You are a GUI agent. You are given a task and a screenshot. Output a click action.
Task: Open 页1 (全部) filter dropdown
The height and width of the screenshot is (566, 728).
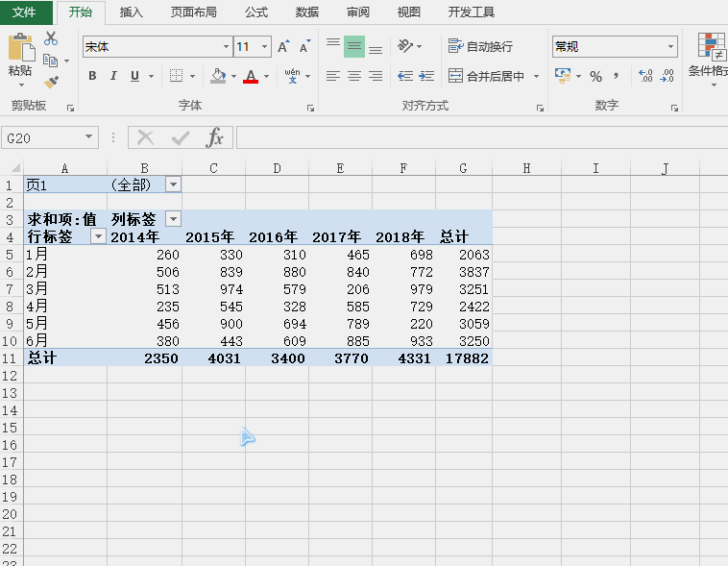[x=173, y=185]
